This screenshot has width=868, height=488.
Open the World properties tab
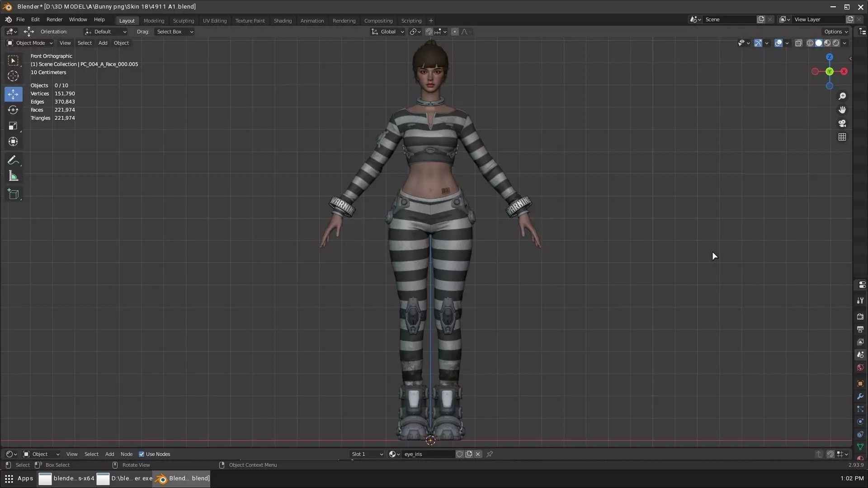(x=860, y=367)
